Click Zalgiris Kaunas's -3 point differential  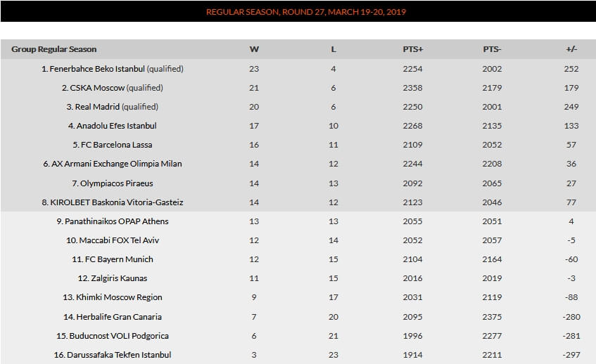571,278
